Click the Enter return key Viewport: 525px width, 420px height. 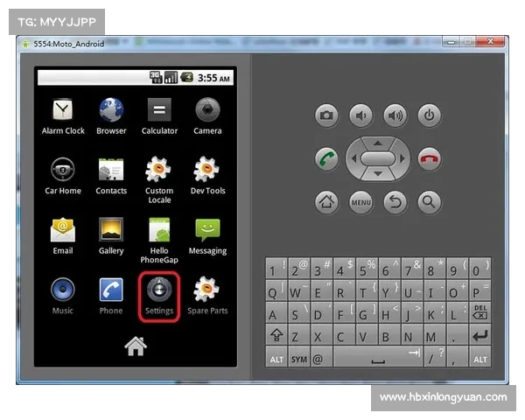click(480, 334)
